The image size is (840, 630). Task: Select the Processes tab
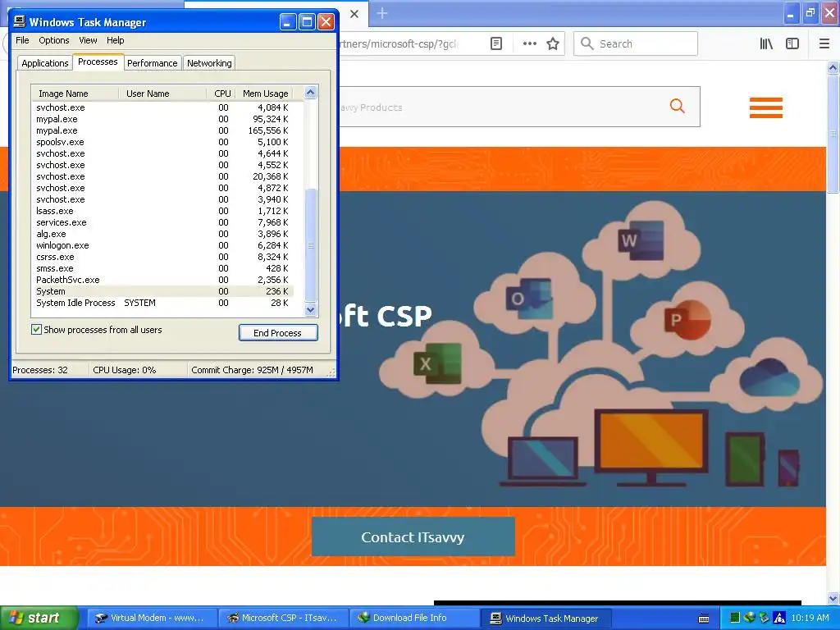[98, 62]
